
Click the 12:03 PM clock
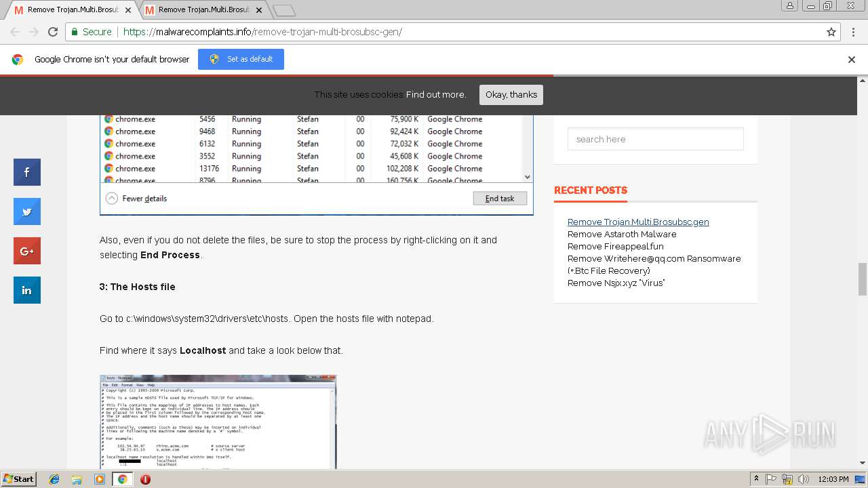(x=833, y=479)
